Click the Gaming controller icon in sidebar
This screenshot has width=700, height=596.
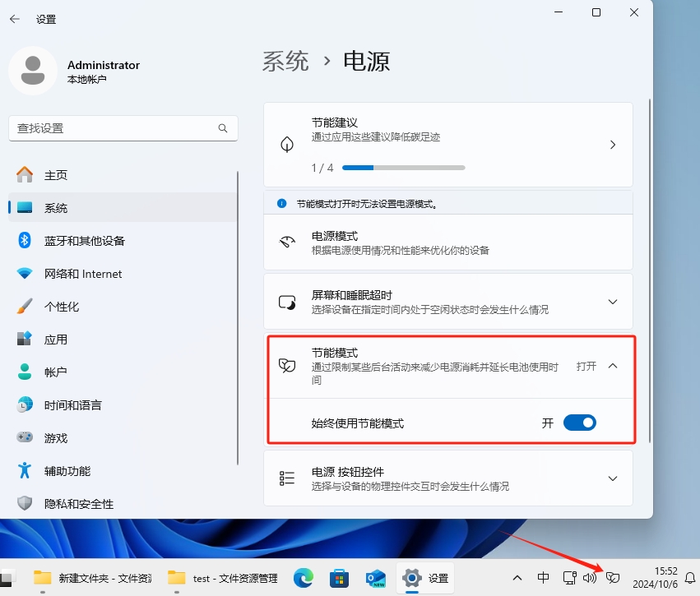pyautogui.click(x=25, y=437)
